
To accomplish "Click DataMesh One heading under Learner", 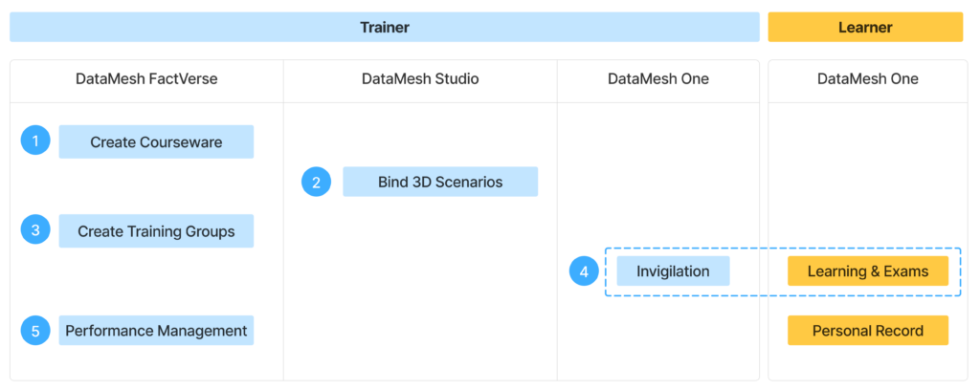I will 867,79.
